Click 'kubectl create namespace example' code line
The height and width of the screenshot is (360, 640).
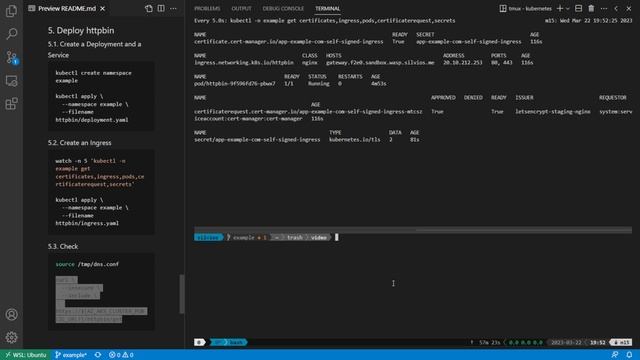coord(93,77)
